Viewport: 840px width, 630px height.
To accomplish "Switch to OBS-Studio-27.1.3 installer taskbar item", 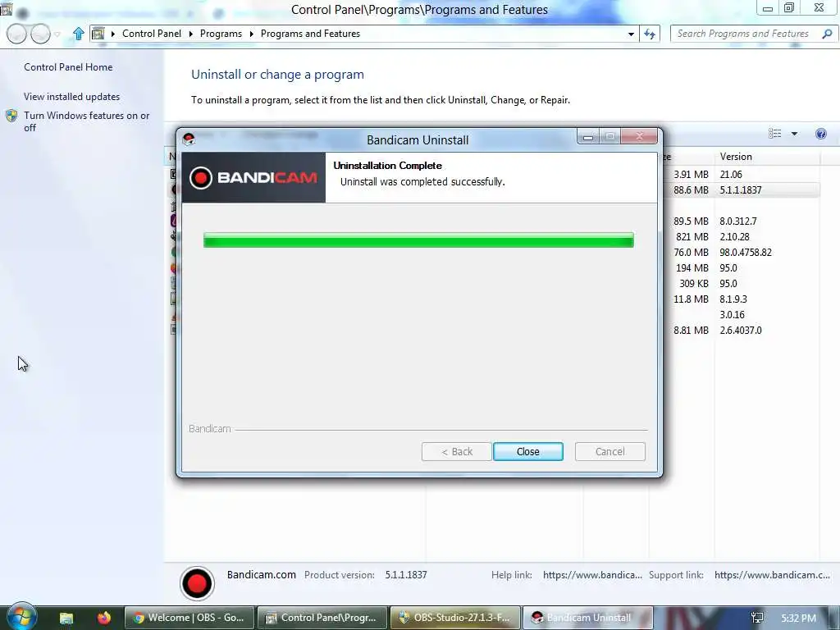I will 454,618.
